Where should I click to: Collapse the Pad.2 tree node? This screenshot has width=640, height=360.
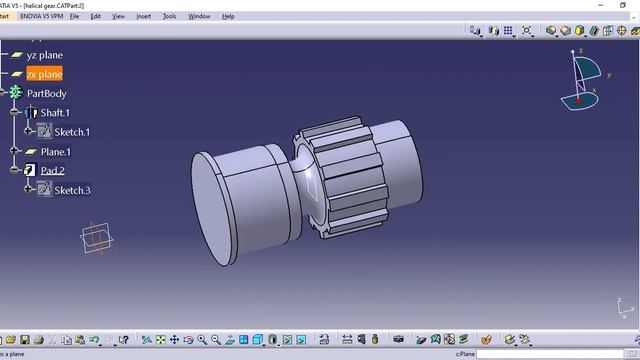pyautogui.click(x=15, y=170)
